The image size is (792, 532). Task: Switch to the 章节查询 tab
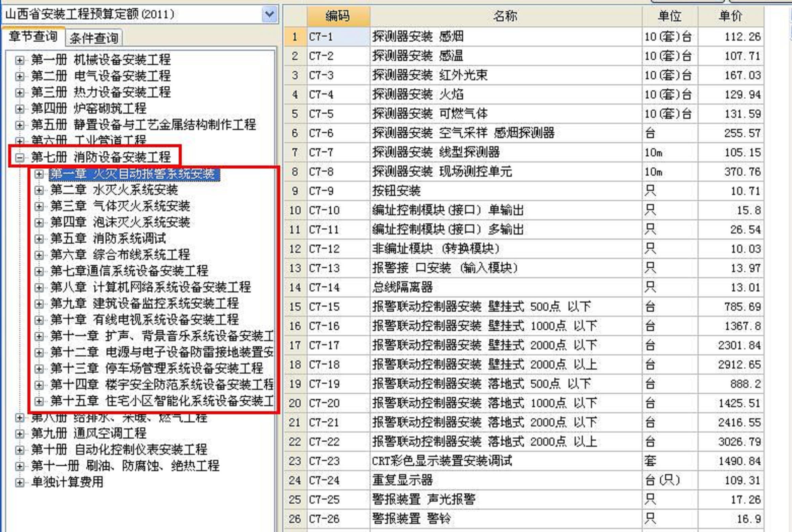tap(33, 36)
